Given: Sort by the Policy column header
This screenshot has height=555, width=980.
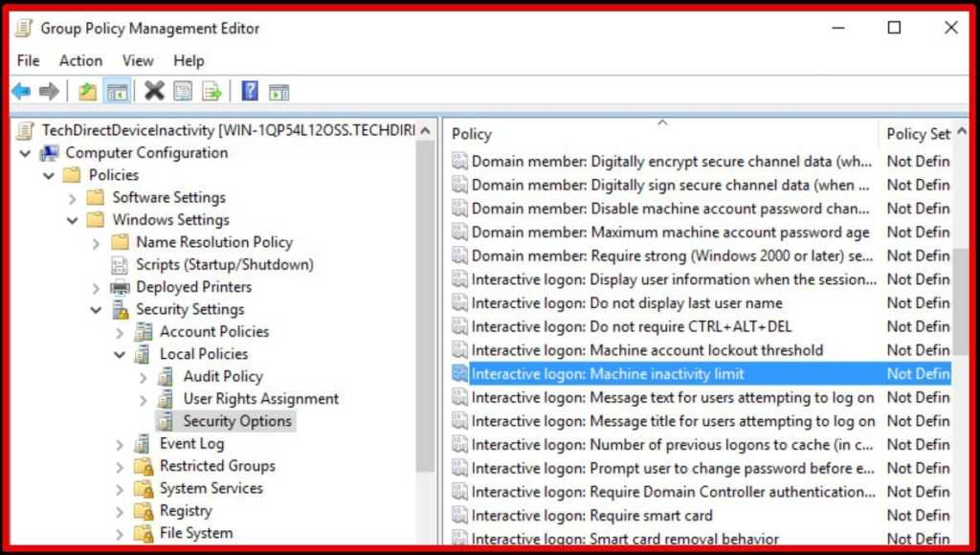Looking at the screenshot, I should (x=660, y=134).
